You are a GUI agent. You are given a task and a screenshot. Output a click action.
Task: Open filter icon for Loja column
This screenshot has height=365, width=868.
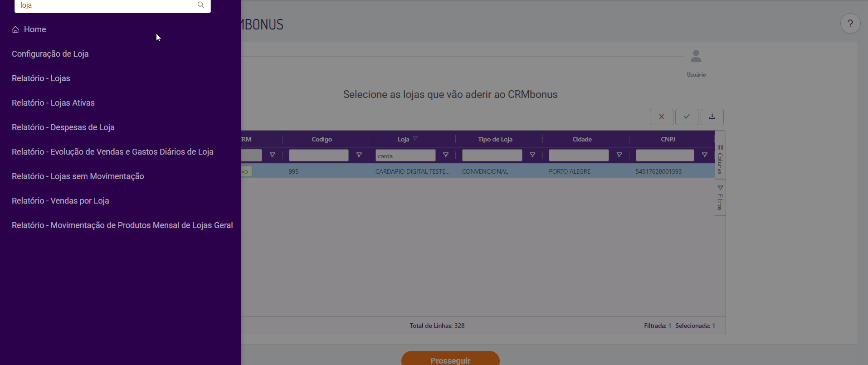tap(446, 155)
